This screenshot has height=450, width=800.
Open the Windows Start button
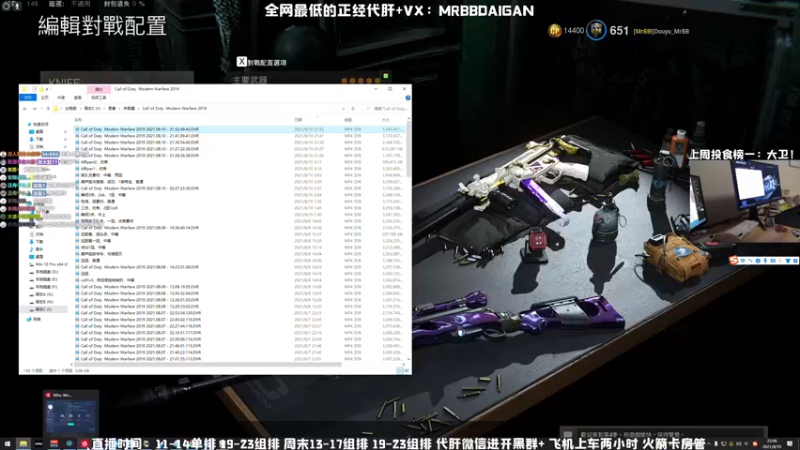(7, 443)
